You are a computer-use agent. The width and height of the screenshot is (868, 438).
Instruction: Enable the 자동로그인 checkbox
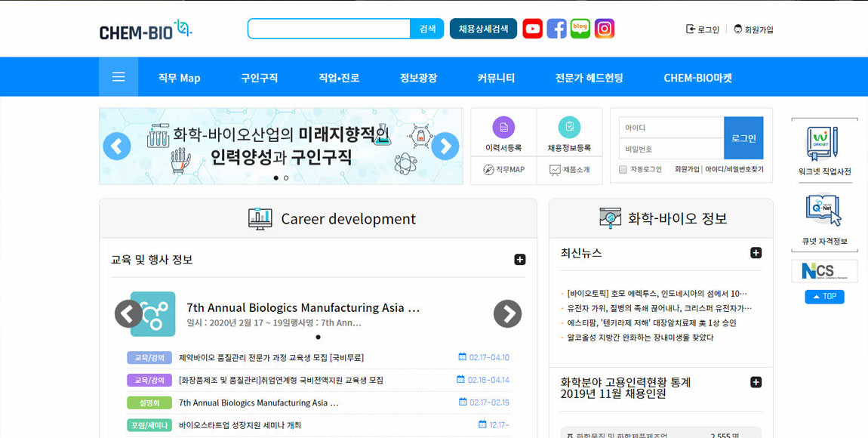tap(623, 170)
